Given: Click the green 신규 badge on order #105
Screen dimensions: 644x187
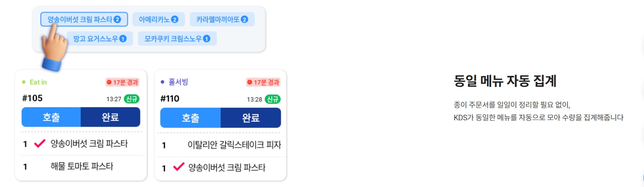Looking at the screenshot, I should coord(132,99).
